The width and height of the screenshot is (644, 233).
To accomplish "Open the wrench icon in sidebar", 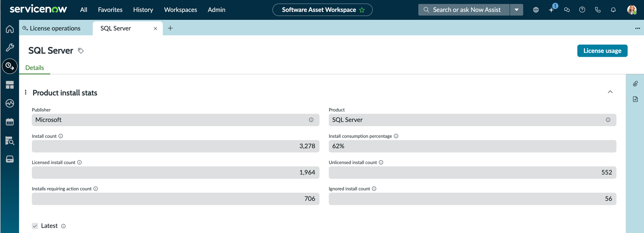I will (x=10, y=48).
